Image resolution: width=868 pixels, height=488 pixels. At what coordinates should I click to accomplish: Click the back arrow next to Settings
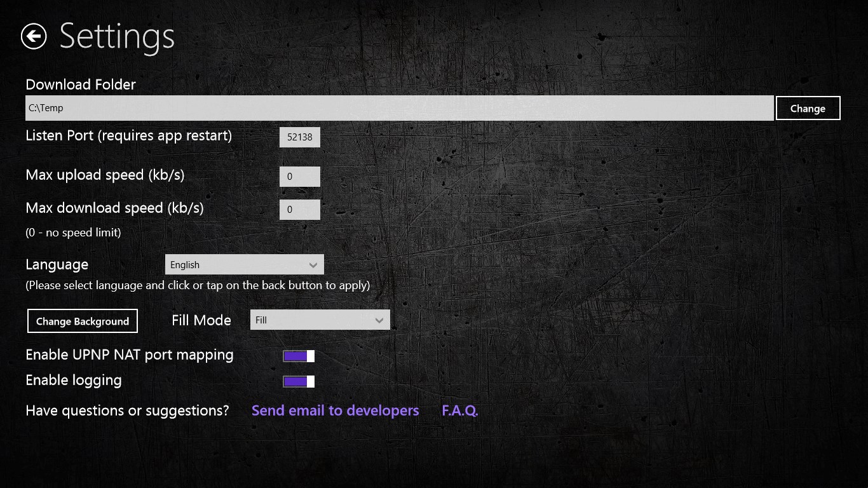pyautogui.click(x=34, y=36)
